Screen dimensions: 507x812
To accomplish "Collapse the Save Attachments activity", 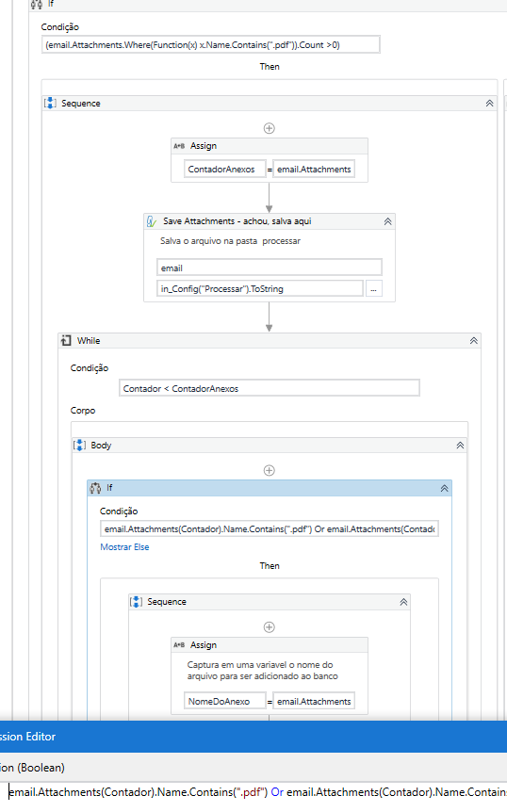I will (x=387, y=221).
